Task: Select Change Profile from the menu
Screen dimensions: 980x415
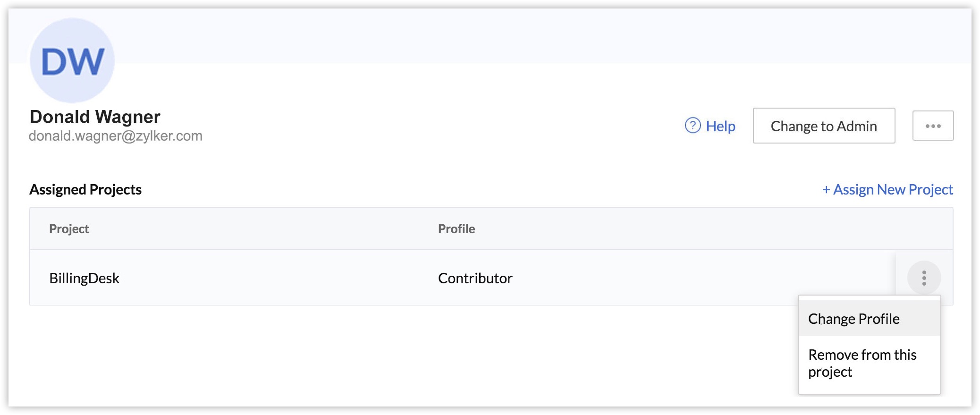Action: (853, 319)
